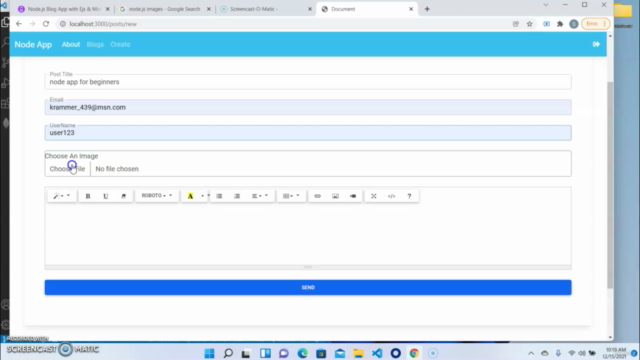The image size is (640, 360).
Task: Insert an ordered numbered list
Action: pyautogui.click(x=237, y=196)
